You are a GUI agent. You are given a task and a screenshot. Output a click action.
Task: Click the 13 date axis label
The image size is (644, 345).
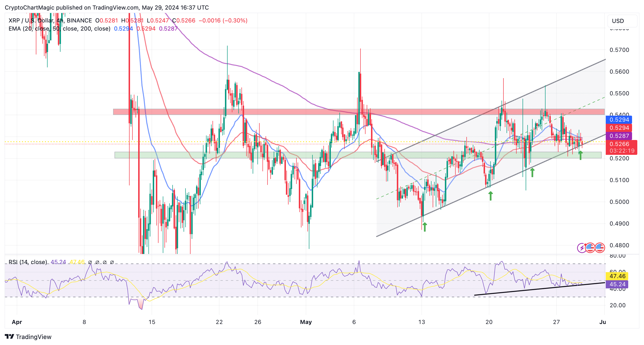[421, 322]
